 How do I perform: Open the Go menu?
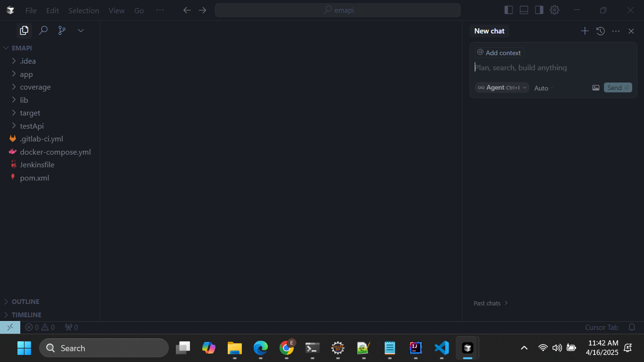pos(139,10)
